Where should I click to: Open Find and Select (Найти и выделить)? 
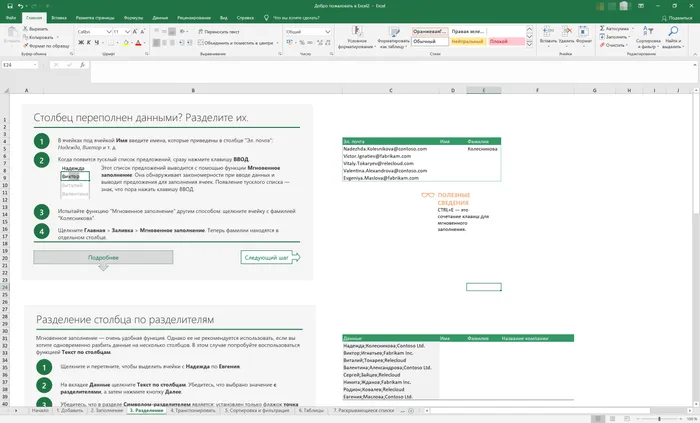[673, 37]
